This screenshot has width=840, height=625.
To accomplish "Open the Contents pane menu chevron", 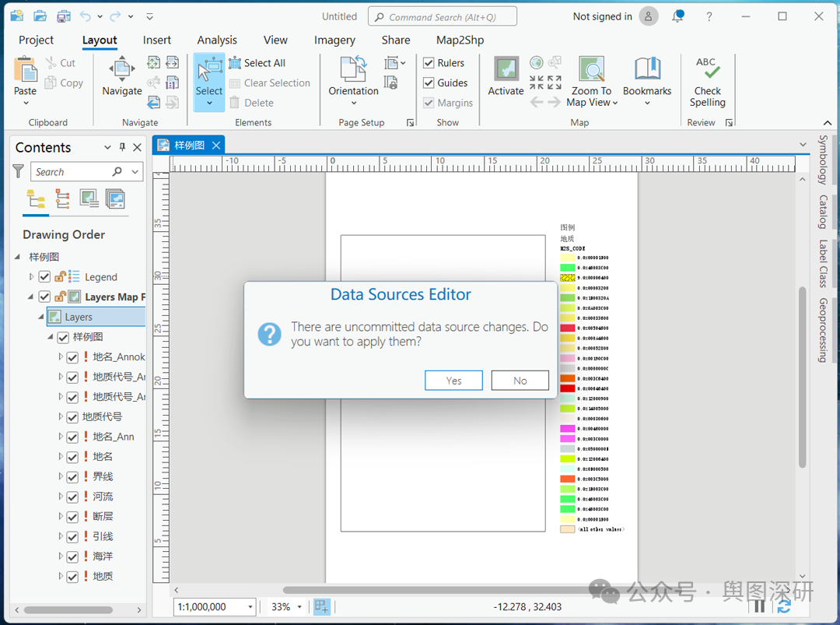I will [x=107, y=147].
